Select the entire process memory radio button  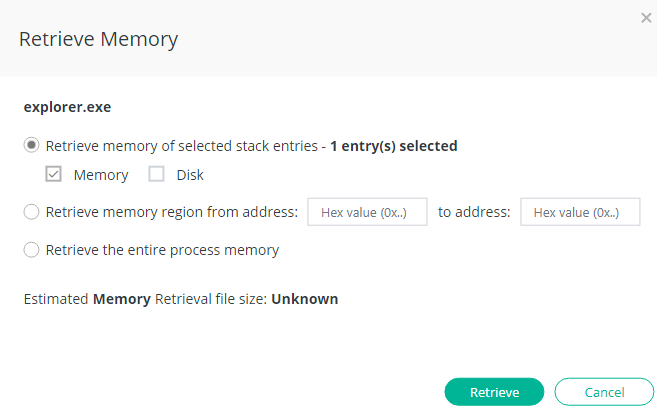coord(32,250)
